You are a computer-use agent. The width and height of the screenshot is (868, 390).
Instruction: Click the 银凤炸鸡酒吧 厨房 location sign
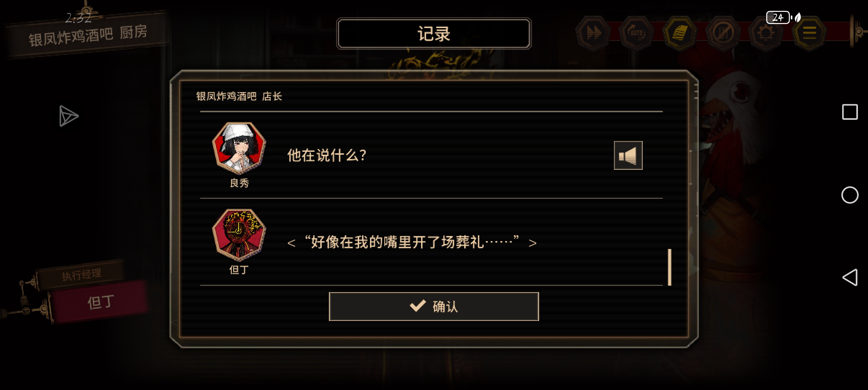coord(87,35)
